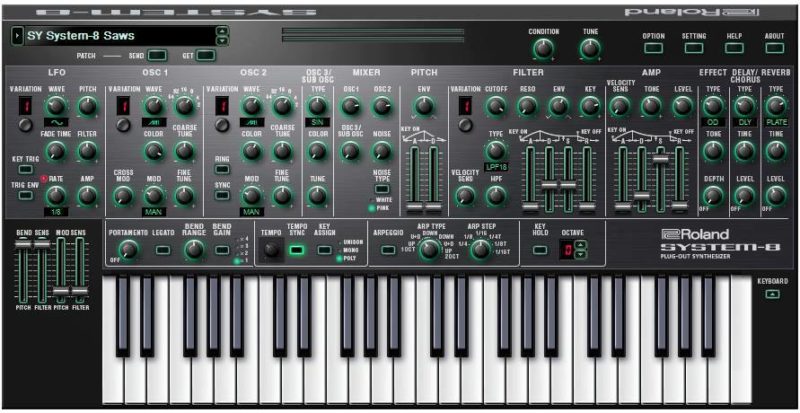Click the patch SEND button
The image size is (800, 413).
(157, 55)
